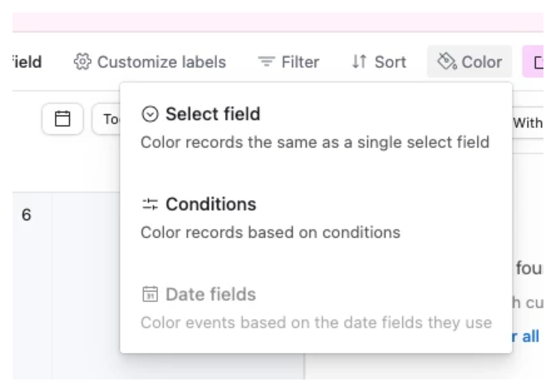The image size is (556, 392).
Task: Click the gear icon next to Customize labels
Action: tap(82, 61)
